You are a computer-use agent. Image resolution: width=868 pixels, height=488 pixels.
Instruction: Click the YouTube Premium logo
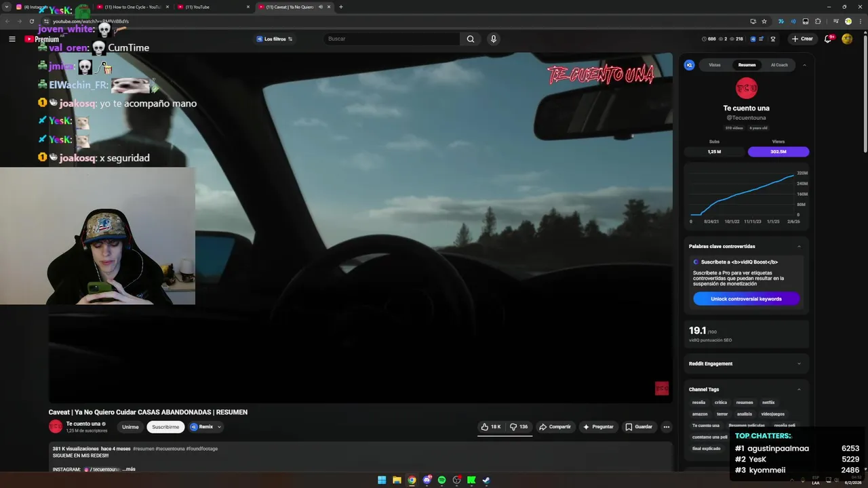[x=41, y=39]
